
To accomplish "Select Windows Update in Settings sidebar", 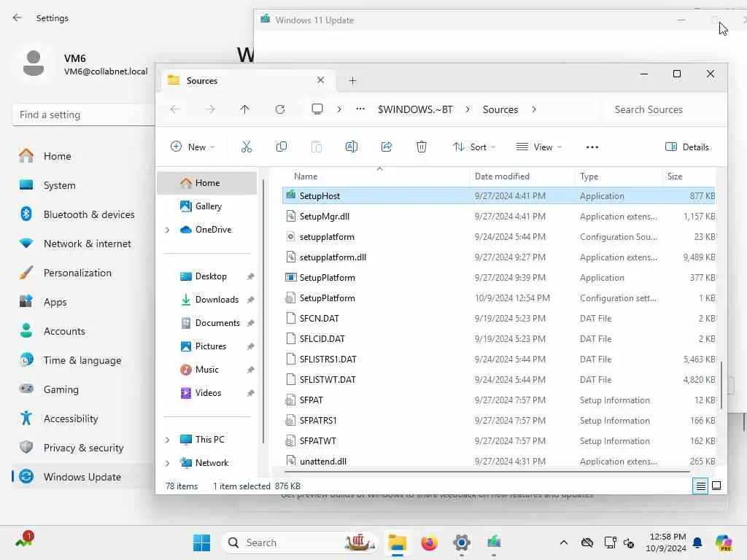I will (82, 477).
